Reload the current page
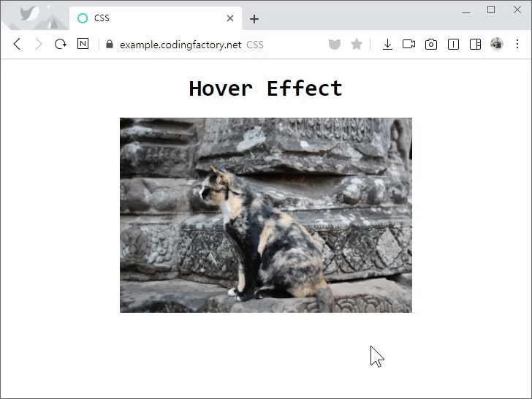 coord(61,44)
